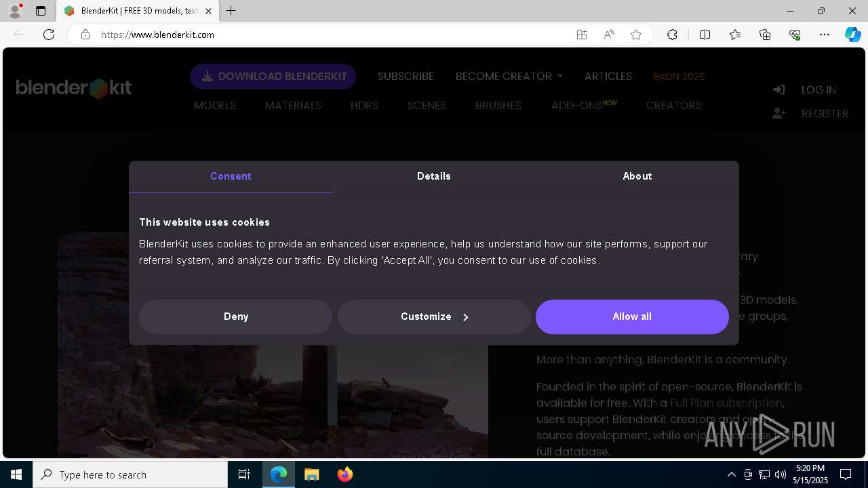Viewport: 868px width, 488px height.
Task: Switch to the Details tab
Action: tap(434, 176)
